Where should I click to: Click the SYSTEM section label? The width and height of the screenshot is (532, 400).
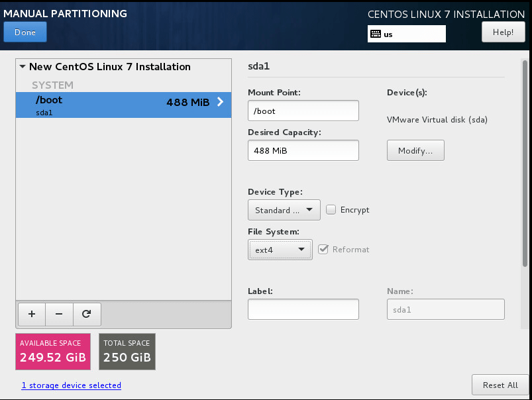52,85
